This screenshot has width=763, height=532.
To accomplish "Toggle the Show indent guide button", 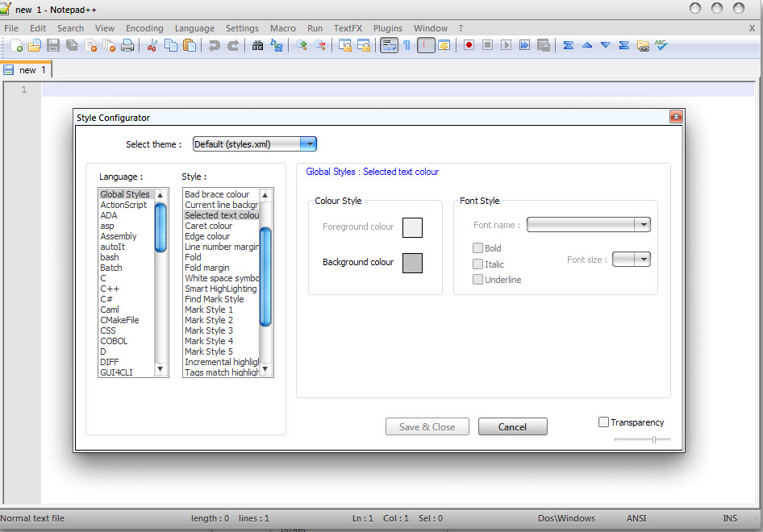I will 426,46.
